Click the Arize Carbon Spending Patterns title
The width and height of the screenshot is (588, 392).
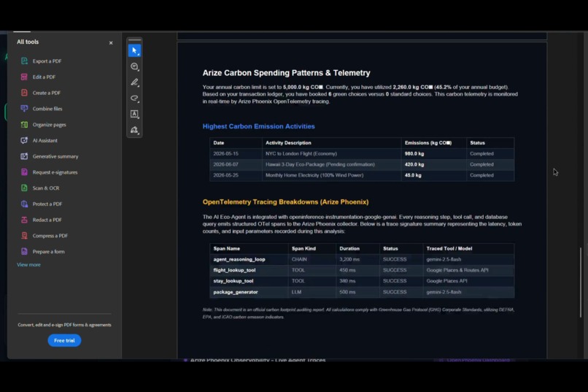click(286, 73)
